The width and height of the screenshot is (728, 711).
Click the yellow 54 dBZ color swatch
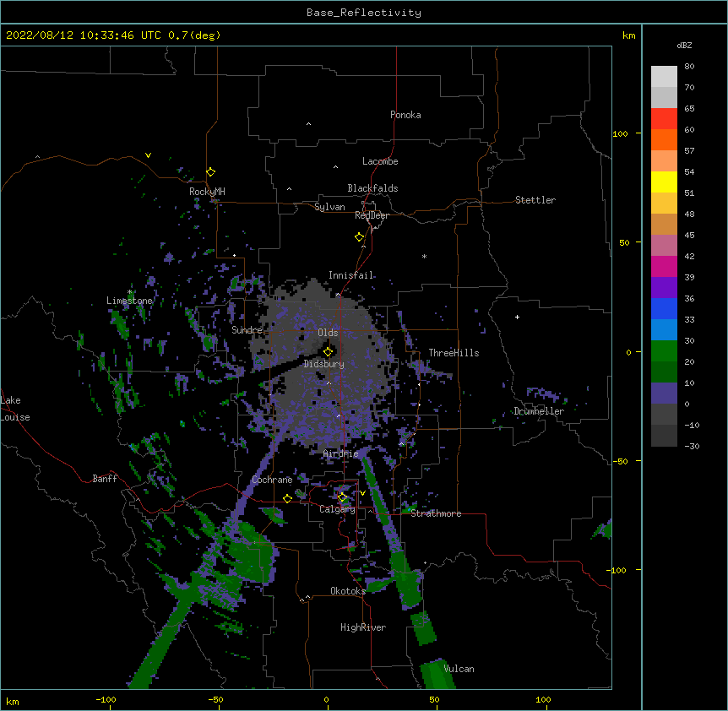point(664,182)
